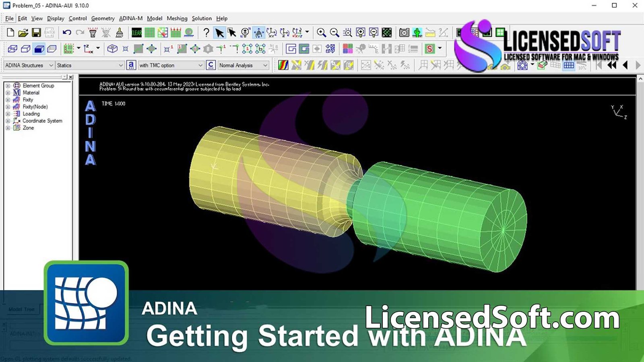
Task: Expand the Coordinate System tree node
Action: pyautogui.click(x=8, y=121)
